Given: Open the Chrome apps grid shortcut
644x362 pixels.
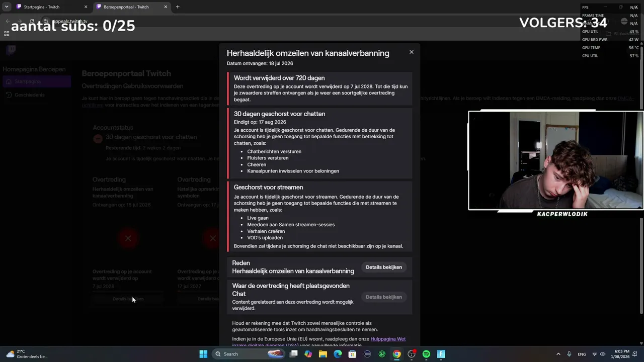Looking at the screenshot, I should point(7,34).
